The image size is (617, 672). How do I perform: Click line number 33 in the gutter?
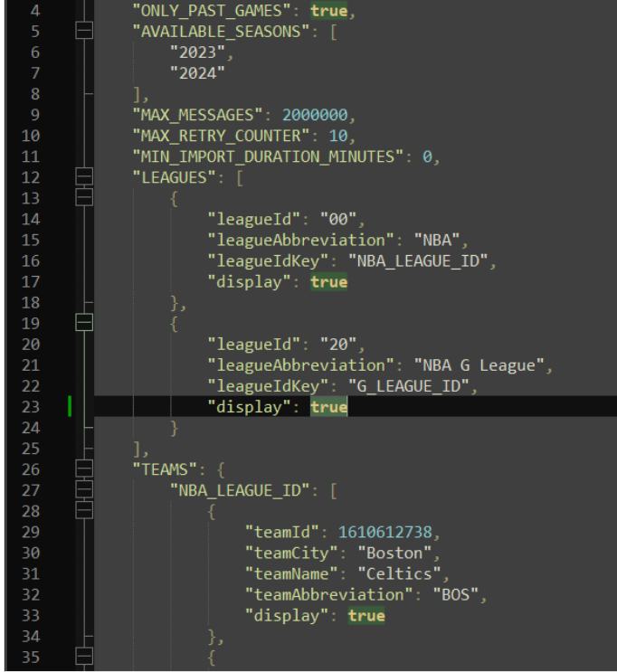[x=31, y=615]
